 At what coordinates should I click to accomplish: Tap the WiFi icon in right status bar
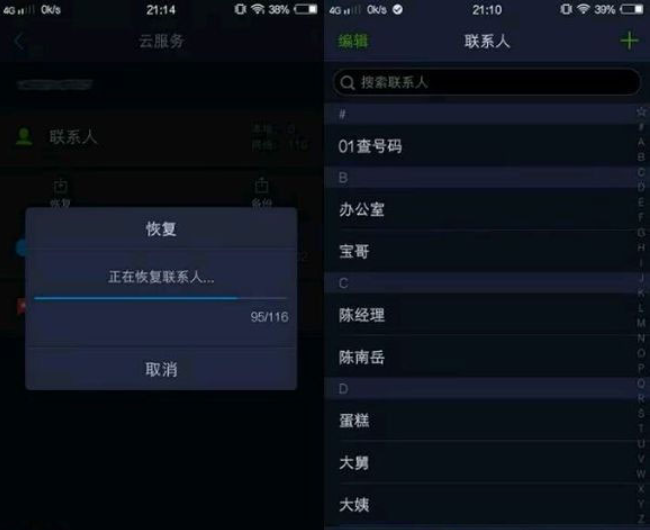(x=583, y=9)
